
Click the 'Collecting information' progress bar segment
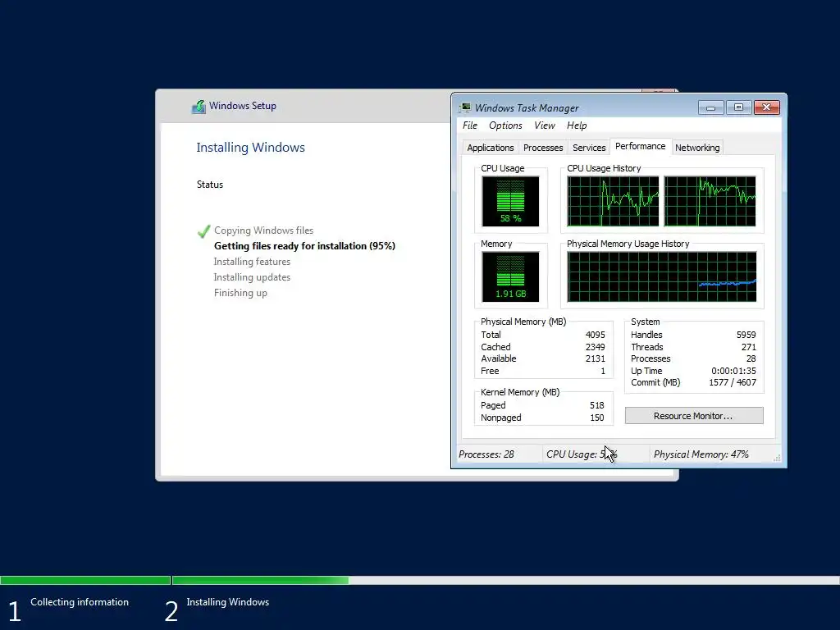[x=85, y=580]
